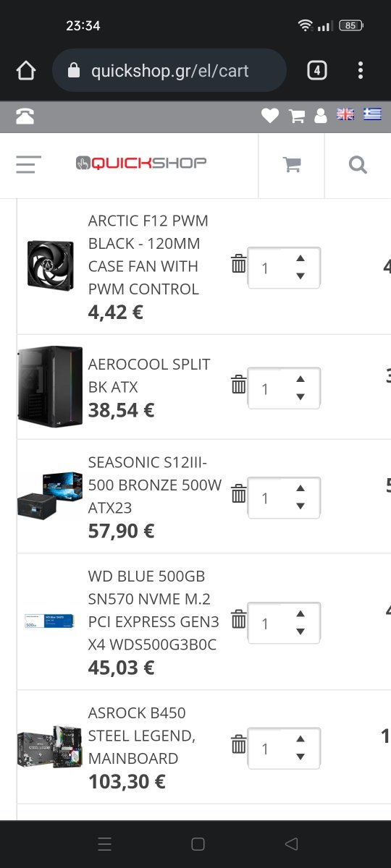Open the cart icon beside the logo
391x868 pixels.
292,165
